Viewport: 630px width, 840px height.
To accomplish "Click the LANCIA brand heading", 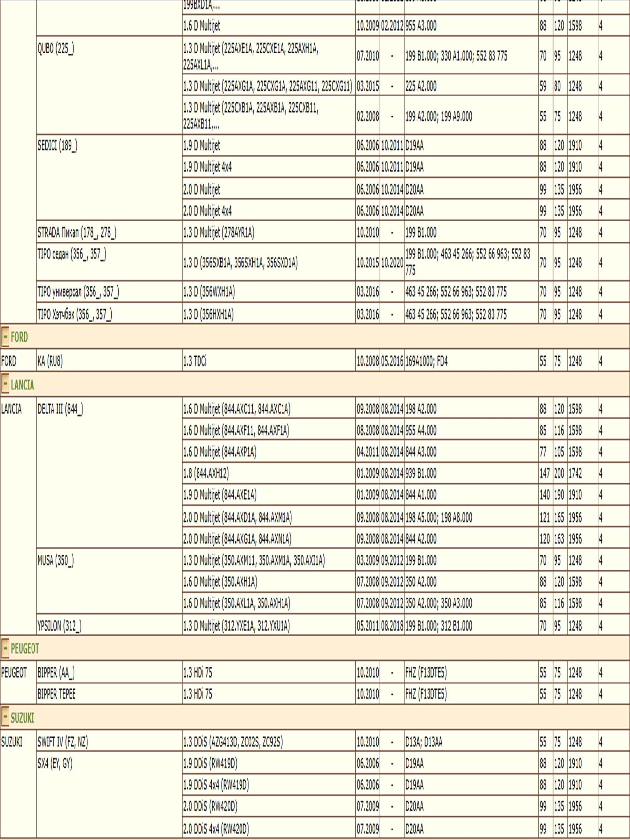I will (22, 385).
